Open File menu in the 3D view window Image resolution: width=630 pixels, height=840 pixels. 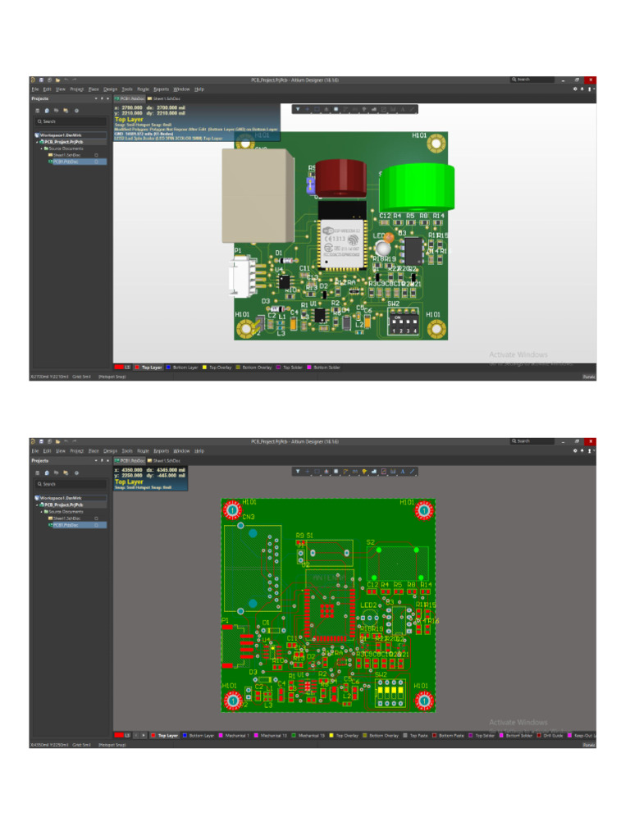[34, 89]
